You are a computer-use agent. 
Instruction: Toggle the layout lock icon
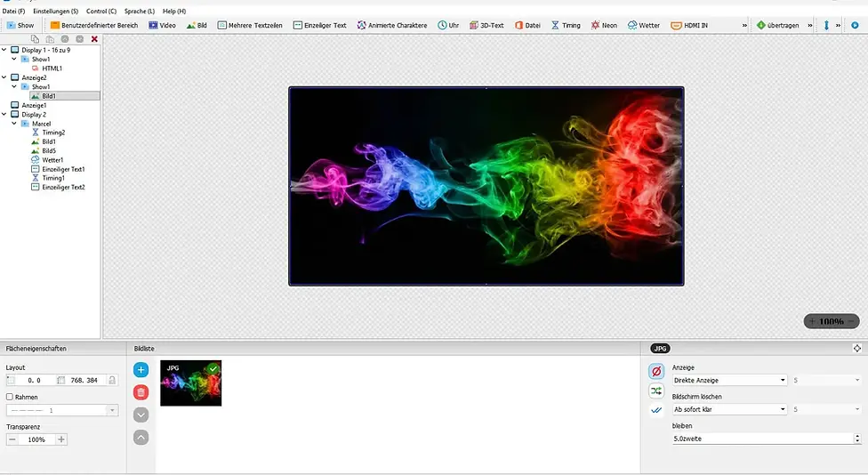point(112,381)
